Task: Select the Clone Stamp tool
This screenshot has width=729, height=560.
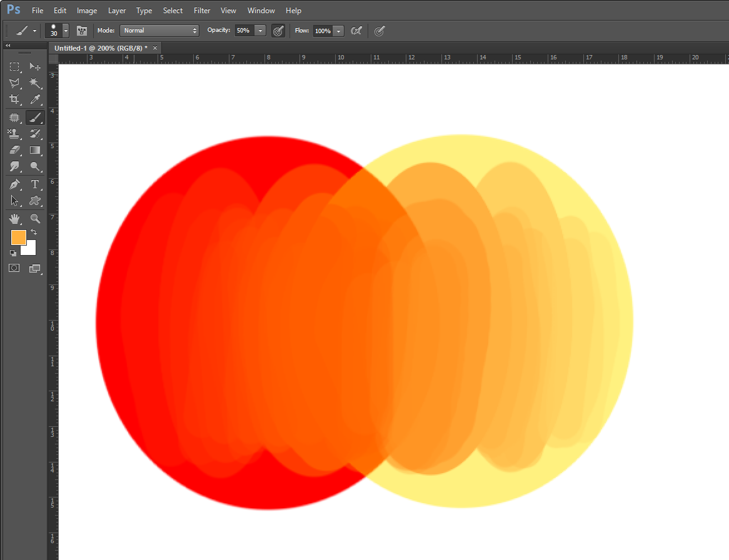Action: coord(14,134)
